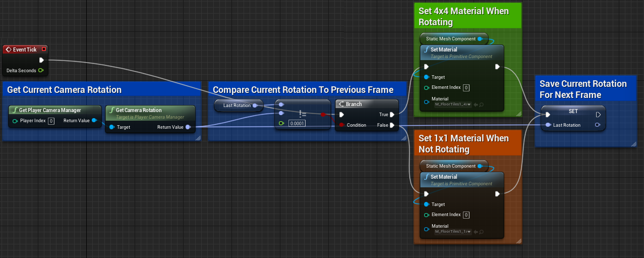Image resolution: width=644 pixels, height=258 pixels.
Task: Click the SET node execution input pin
Action: [x=548, y=115]
